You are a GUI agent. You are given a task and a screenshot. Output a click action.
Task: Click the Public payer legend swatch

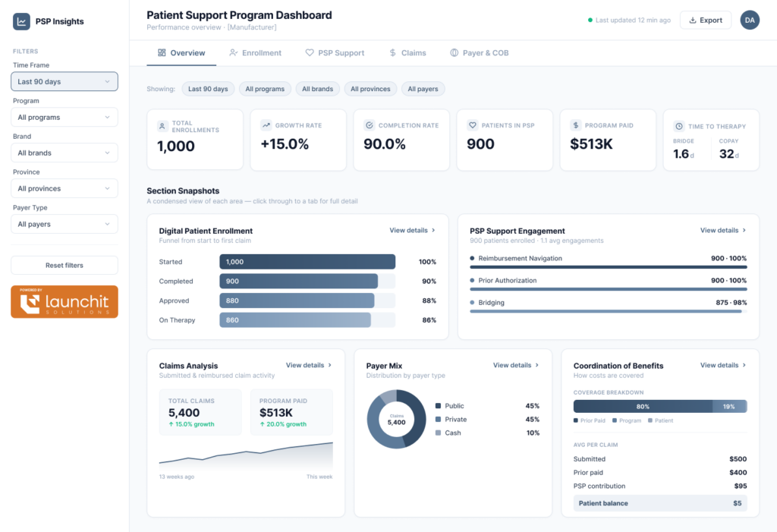click(x=438, y=406)
